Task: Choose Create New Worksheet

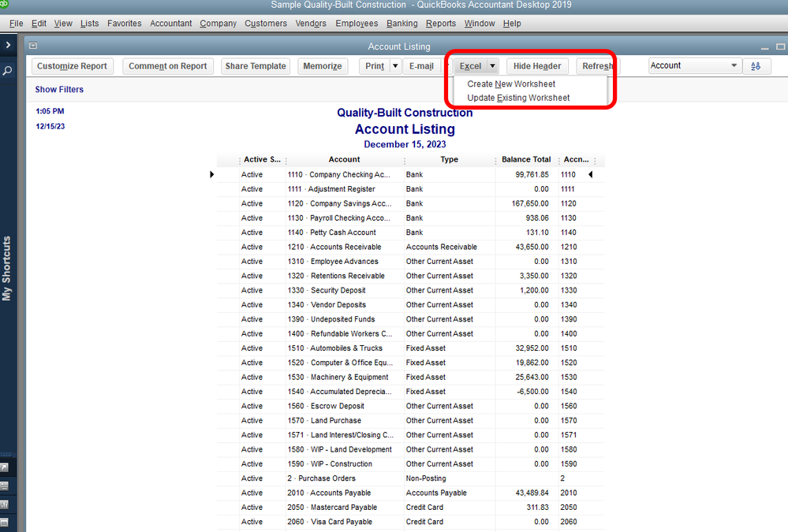Action: 511,84
